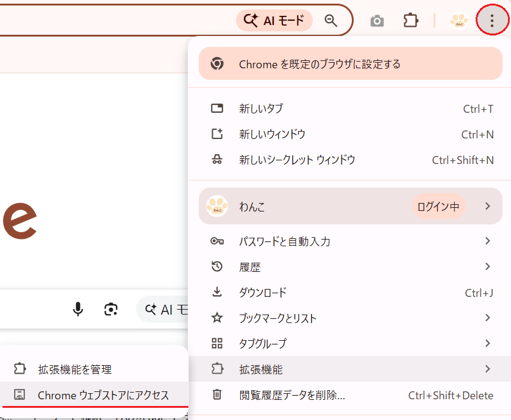The height and width of the screenshot is (420, 511).
Task: Open voice search with the microphone icon
Action: [78, 310]
